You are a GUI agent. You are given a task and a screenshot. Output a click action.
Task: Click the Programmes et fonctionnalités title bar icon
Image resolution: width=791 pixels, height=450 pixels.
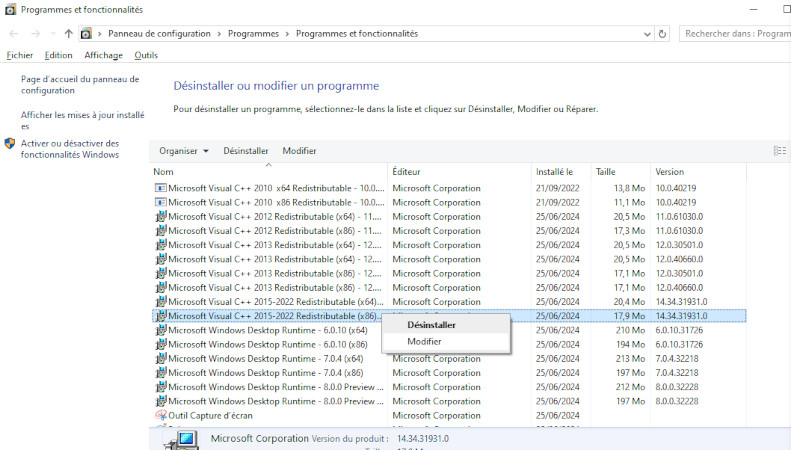click(x=11, y=10)
